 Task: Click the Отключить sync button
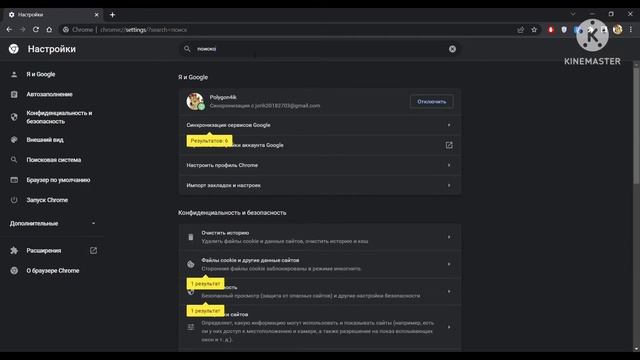pos(431,102)
